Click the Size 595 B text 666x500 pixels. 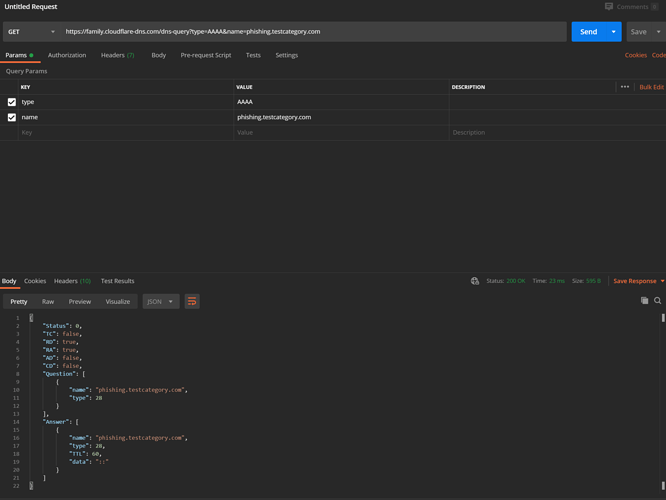coord(586,281)
